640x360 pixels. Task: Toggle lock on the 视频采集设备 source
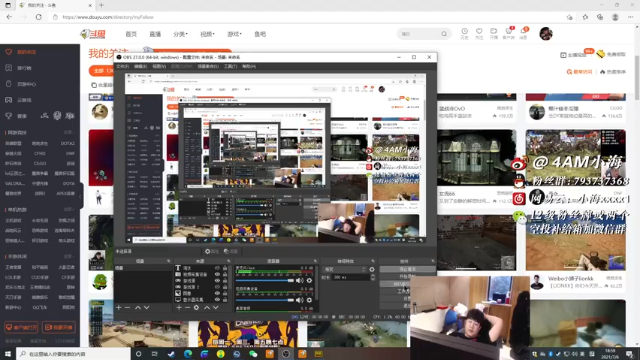coord(225,275)
